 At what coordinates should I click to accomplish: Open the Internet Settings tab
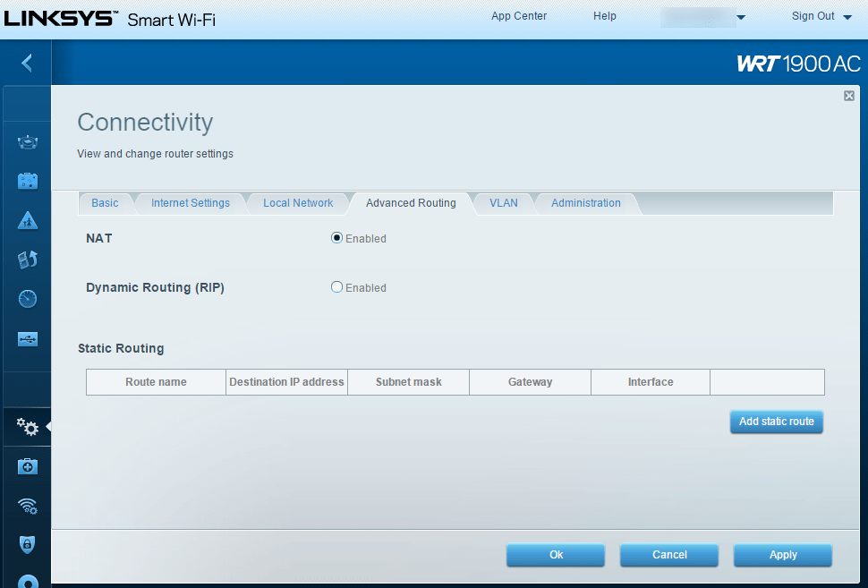coord(191,203)
